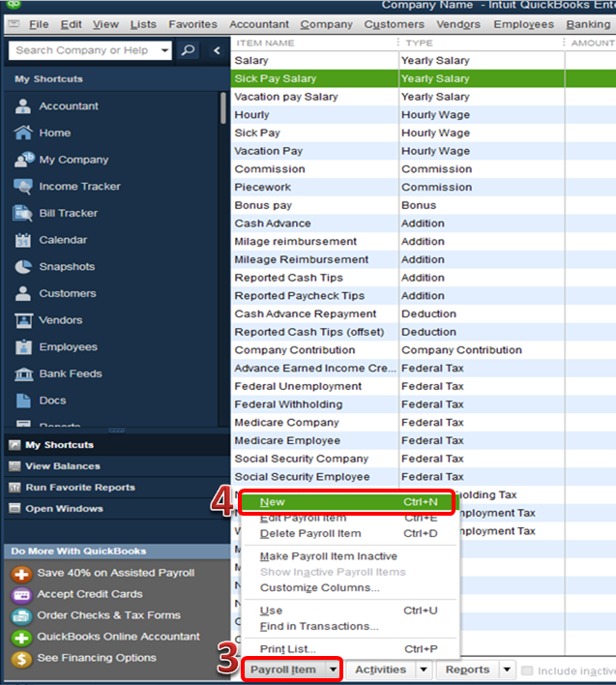Open the Docs icon in sidebar

[23, 401]
